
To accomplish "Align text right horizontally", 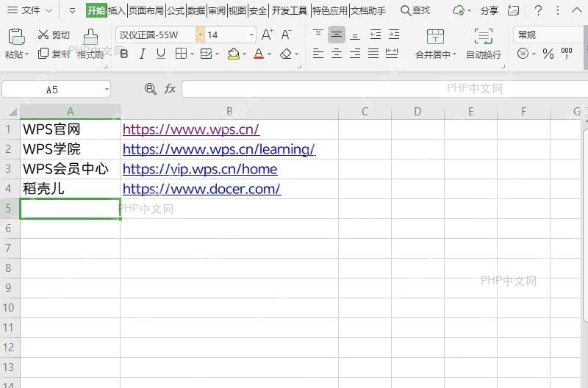I will pos(355,54).
